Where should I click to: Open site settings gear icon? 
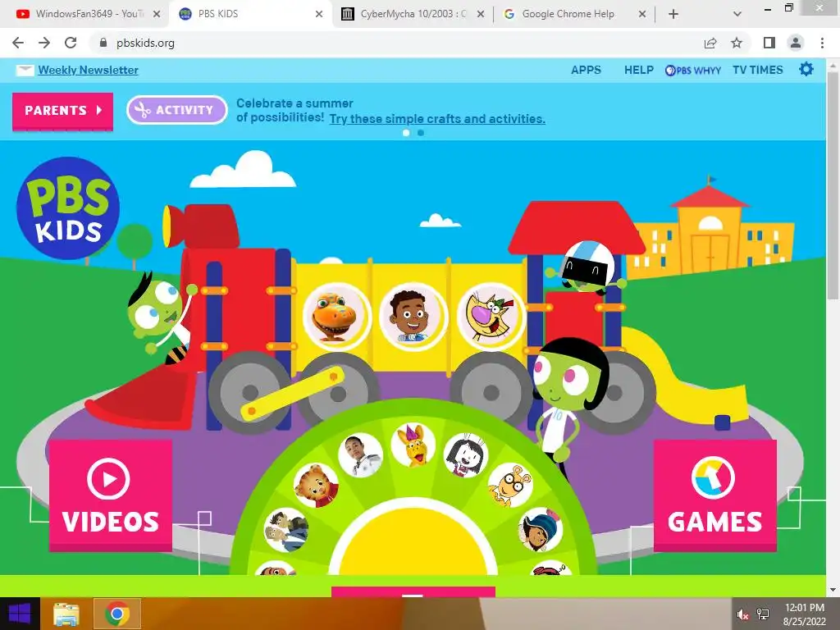(806, 69)
